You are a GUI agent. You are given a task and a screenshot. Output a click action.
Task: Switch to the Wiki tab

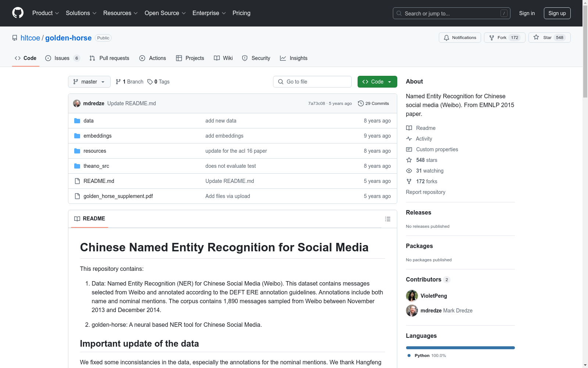click(223, 58)
